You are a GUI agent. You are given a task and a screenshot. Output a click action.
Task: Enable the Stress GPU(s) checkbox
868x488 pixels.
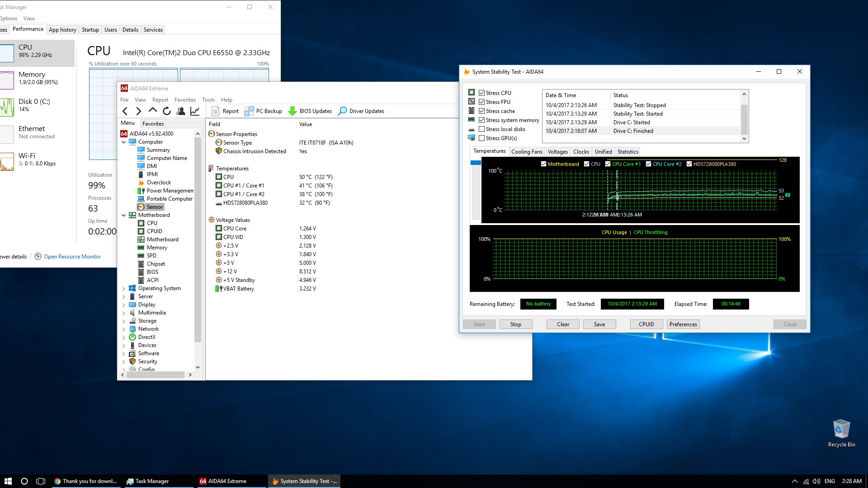(x=482, y=138)
